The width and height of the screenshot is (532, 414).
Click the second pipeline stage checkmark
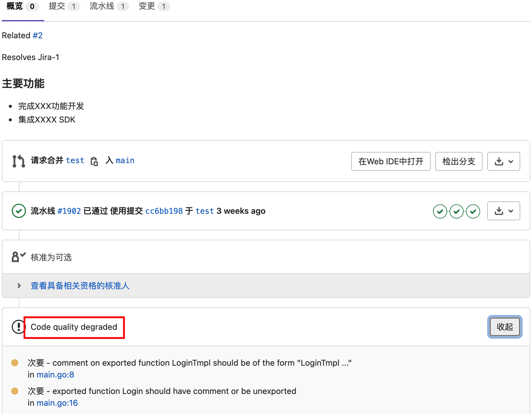456,211
